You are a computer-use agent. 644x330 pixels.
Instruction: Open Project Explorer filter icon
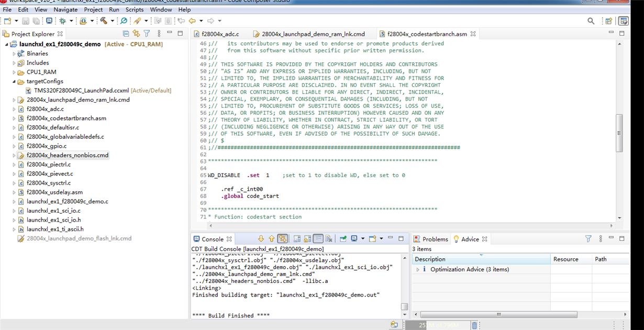pos(147,34)
